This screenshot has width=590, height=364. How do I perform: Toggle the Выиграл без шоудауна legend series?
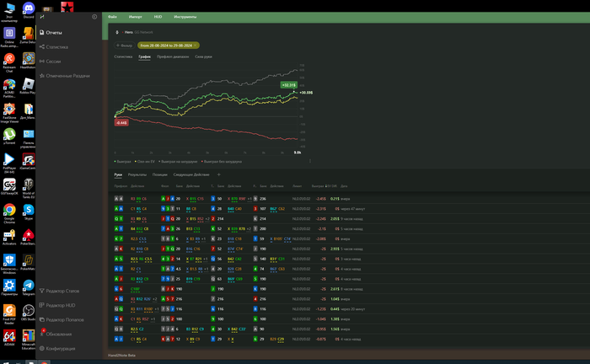(222, 162)
